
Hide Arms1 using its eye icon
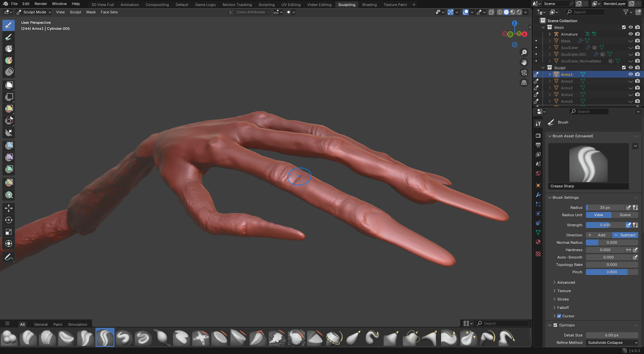click(x=631, y=74)
